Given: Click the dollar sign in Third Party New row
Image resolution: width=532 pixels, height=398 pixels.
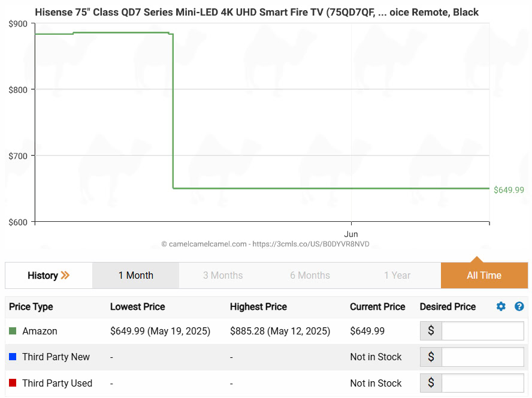Looking at the screenshot, I should point(431,357).
